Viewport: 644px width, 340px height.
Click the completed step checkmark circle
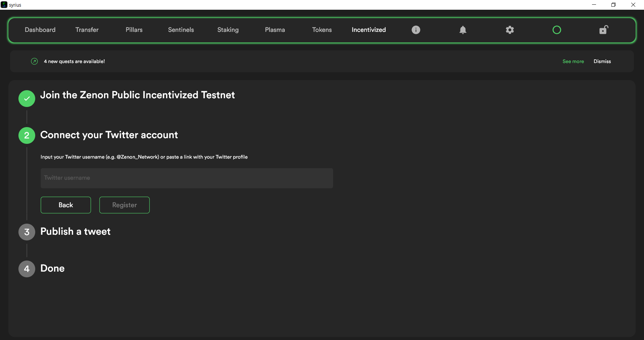tap(27, 99)
